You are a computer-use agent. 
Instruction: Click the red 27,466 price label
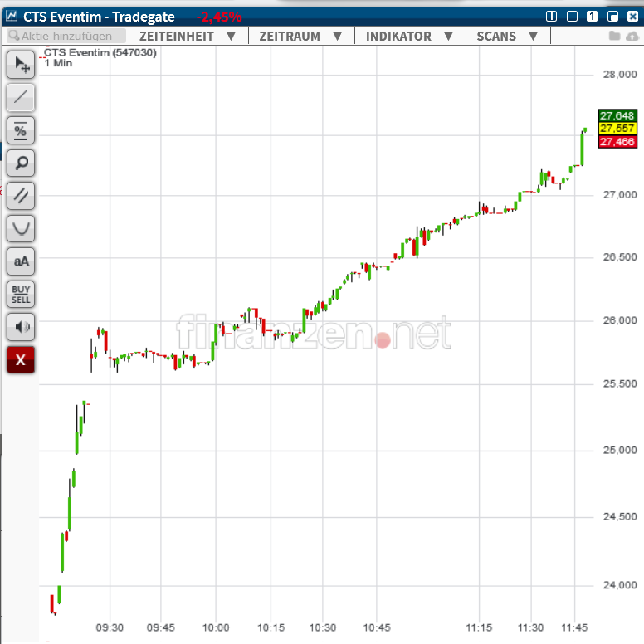coord(617,142)
